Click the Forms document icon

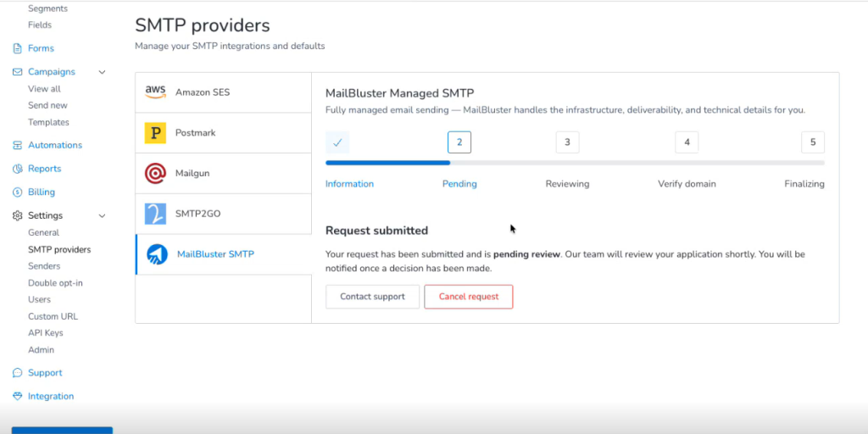17,48
